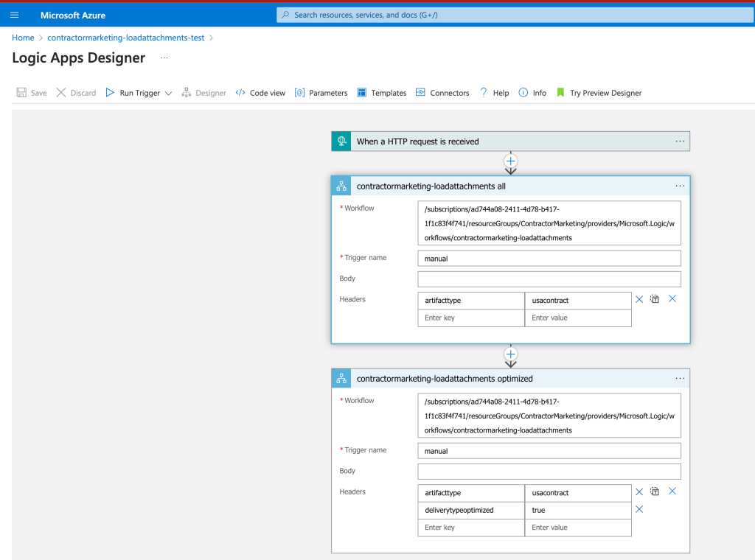Viewport: 755px width, 560px height.
Task: Open options menu for HTTP request trigger
Action: (x=680, y=141)
